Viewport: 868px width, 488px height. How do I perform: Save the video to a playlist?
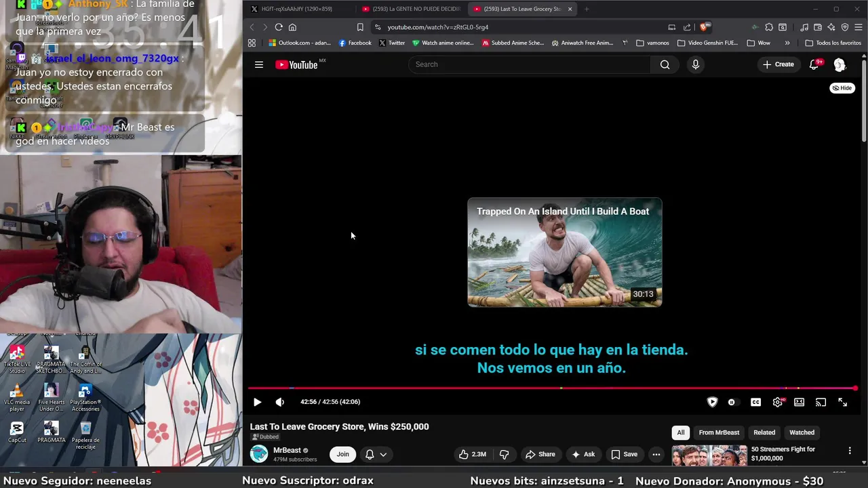(x=624, y=454)
